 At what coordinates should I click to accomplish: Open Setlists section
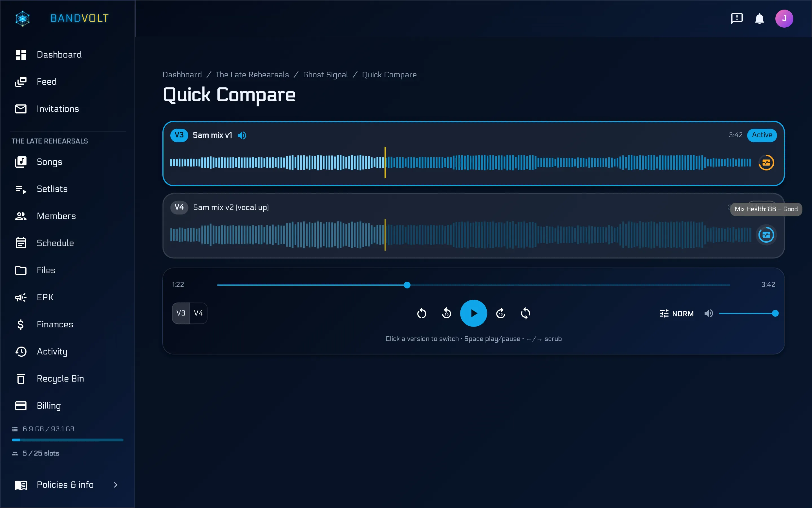pyautogui.click(x=67, y=189)
